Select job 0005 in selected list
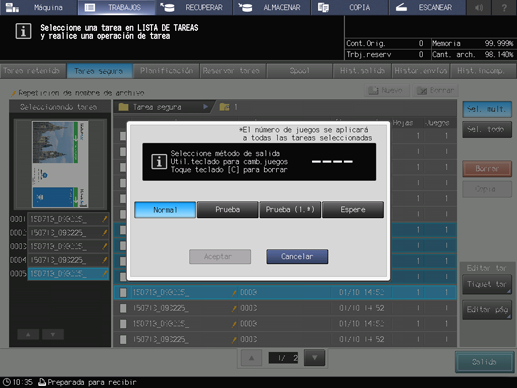This screenshot has width=517, height=388. coord(68,274)
